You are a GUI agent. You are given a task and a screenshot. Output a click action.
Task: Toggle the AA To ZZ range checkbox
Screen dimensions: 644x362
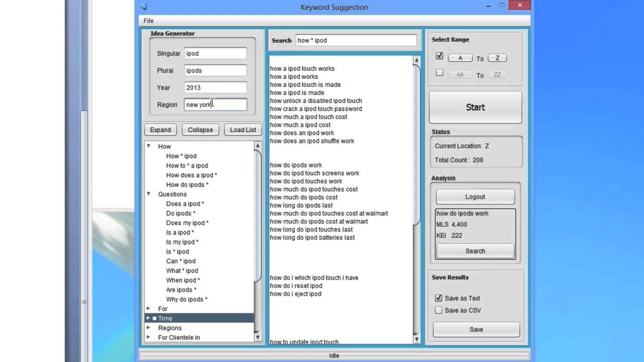tap(439, 72)
